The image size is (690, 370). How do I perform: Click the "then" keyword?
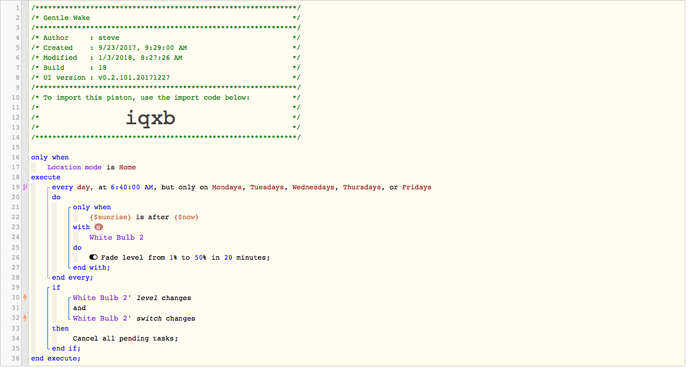click(60, 328)
